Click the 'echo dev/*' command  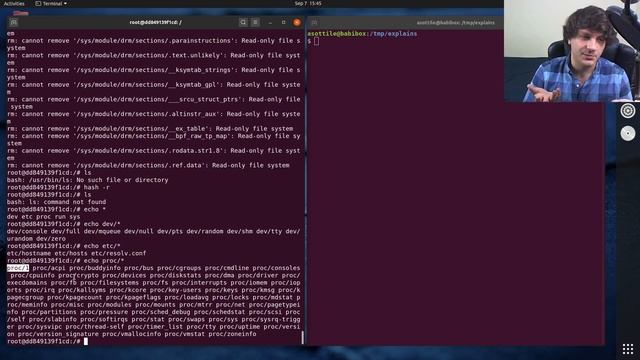coord(102,224)
